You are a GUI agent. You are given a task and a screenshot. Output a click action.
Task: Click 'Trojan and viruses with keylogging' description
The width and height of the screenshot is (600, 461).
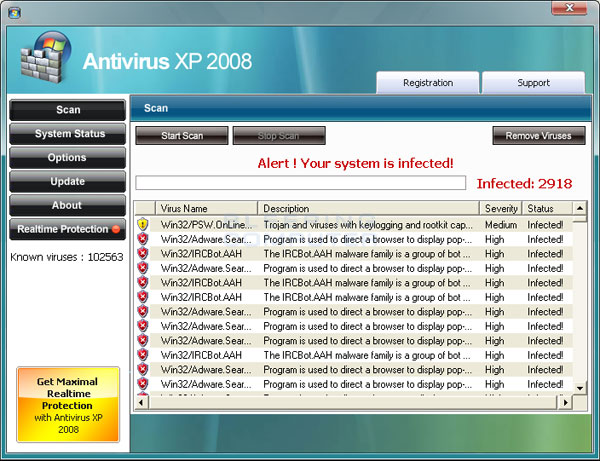[368, 225]
